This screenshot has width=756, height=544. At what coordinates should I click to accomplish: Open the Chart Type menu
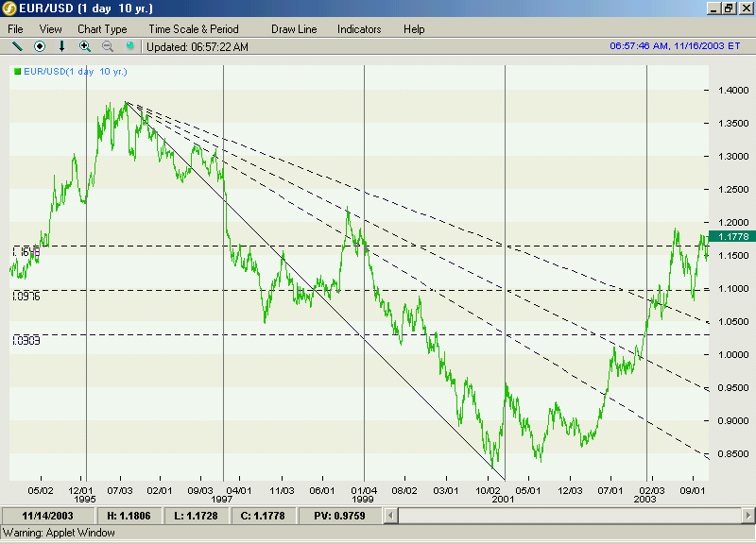coord(102,29)
